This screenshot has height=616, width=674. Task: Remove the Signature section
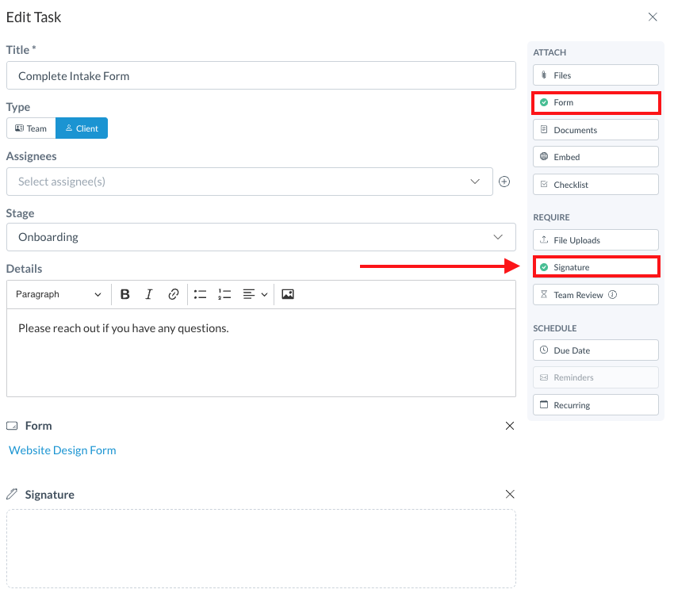(x=510, y=494)
